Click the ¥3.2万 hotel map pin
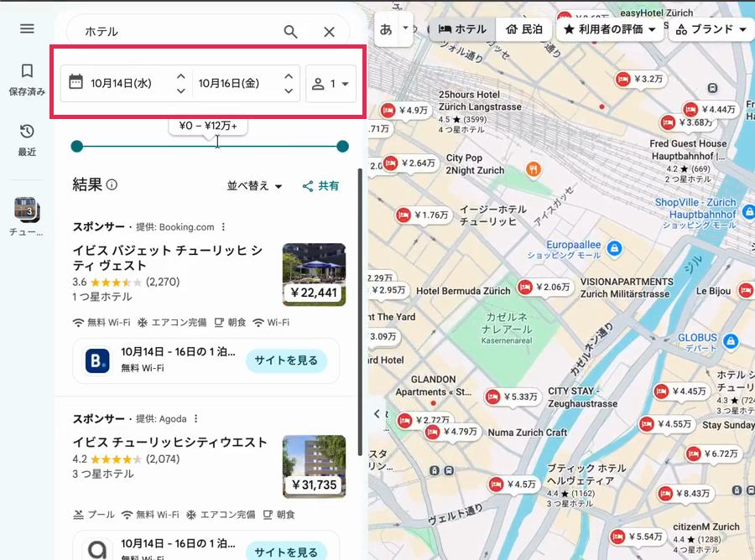755x560 pixels. 640,79
